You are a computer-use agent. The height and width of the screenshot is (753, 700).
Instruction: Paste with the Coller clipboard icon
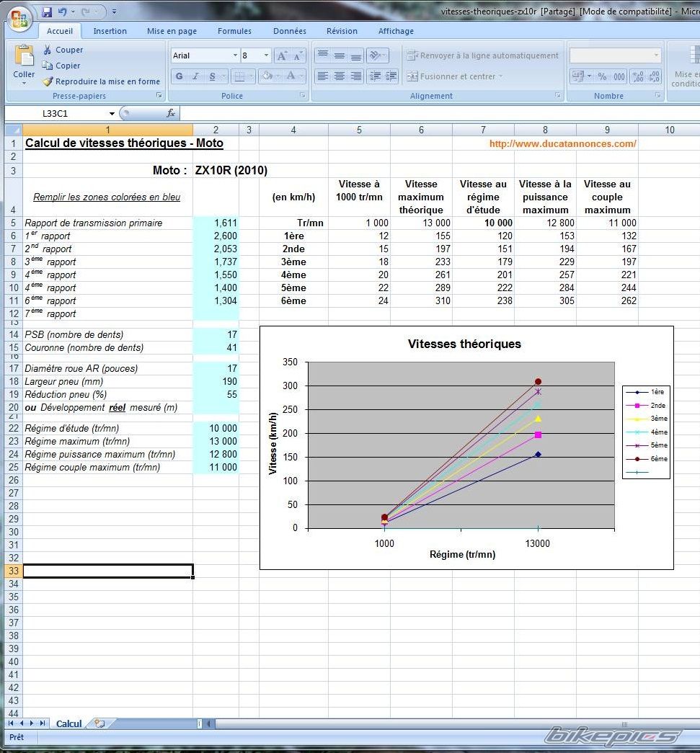pos(24,56)
